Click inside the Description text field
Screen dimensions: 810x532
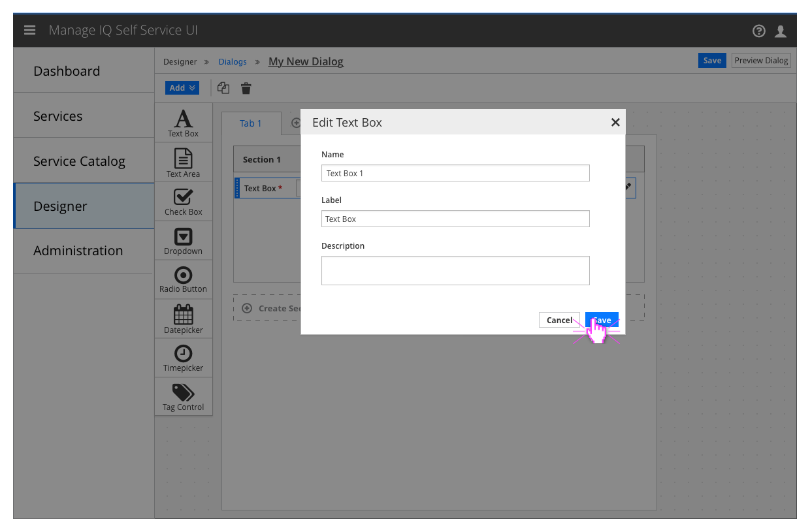455,270
